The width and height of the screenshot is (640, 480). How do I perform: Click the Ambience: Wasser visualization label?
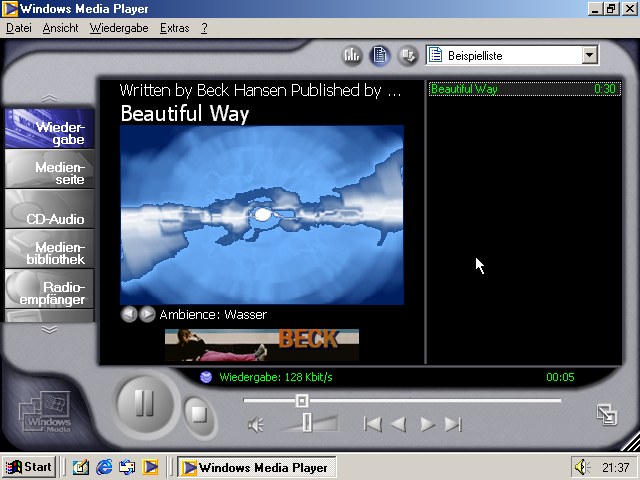213,315
